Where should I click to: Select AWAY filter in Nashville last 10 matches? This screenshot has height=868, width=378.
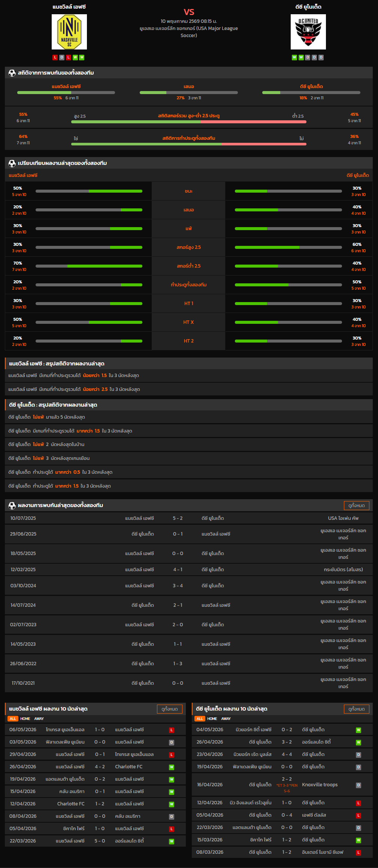pyautogui.click(x=39, y=719)
